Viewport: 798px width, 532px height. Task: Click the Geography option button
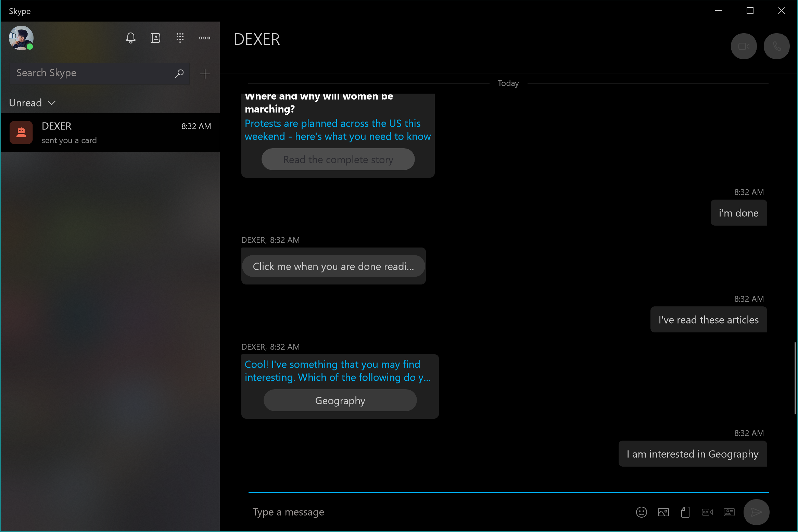pos(340,400)
